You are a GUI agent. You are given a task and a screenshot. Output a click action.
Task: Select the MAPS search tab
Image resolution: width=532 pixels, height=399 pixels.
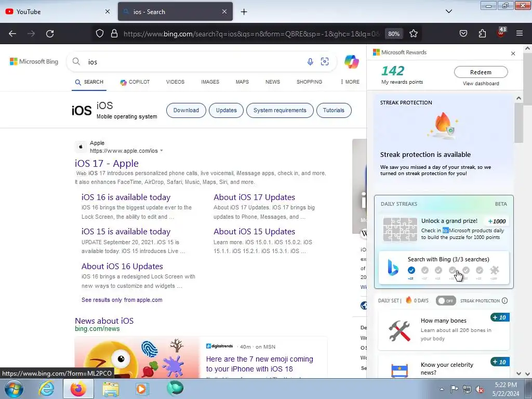(x=242, y=82)
